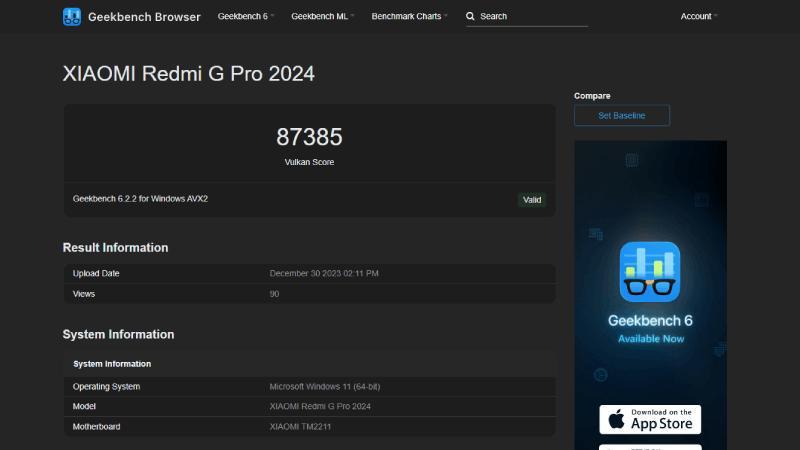Click Available Now text in the ad
Image resolution: width=800 pixels, height=450 pixels.
pyautogui.click(x=651, y=339)
